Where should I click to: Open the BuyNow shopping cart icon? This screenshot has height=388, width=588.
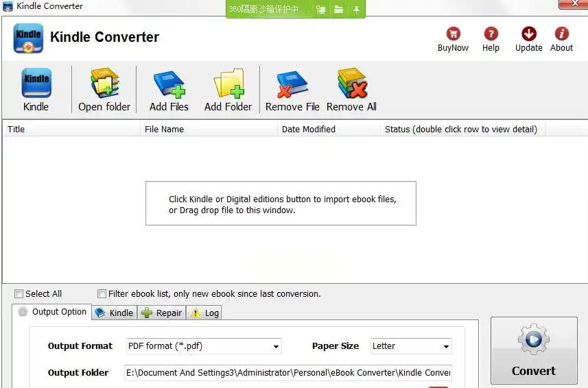pyautogui.click(x=453, y=34)
